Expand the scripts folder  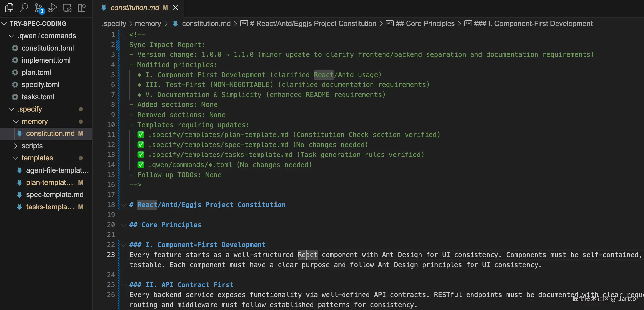16,146
